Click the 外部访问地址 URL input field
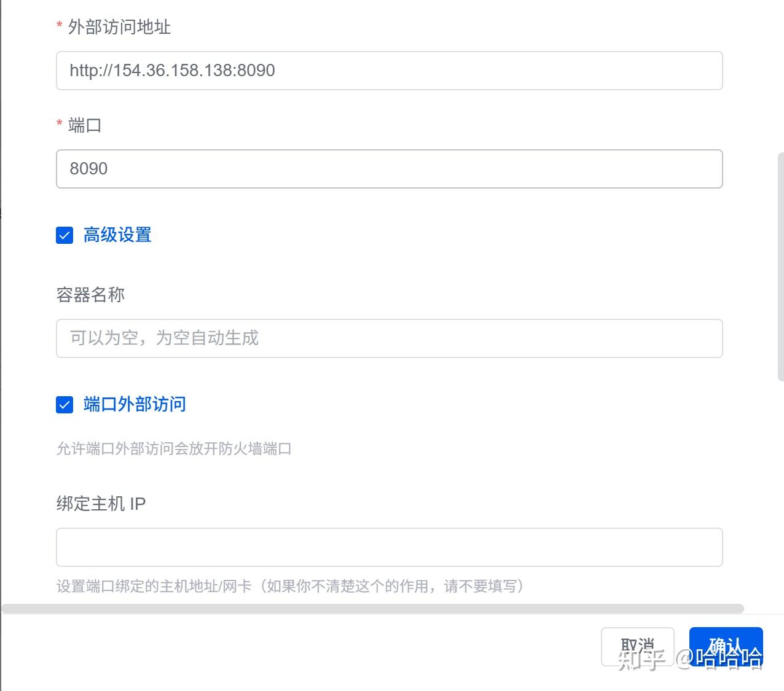This screenshot has height=691, width=784. pos(389,71)
